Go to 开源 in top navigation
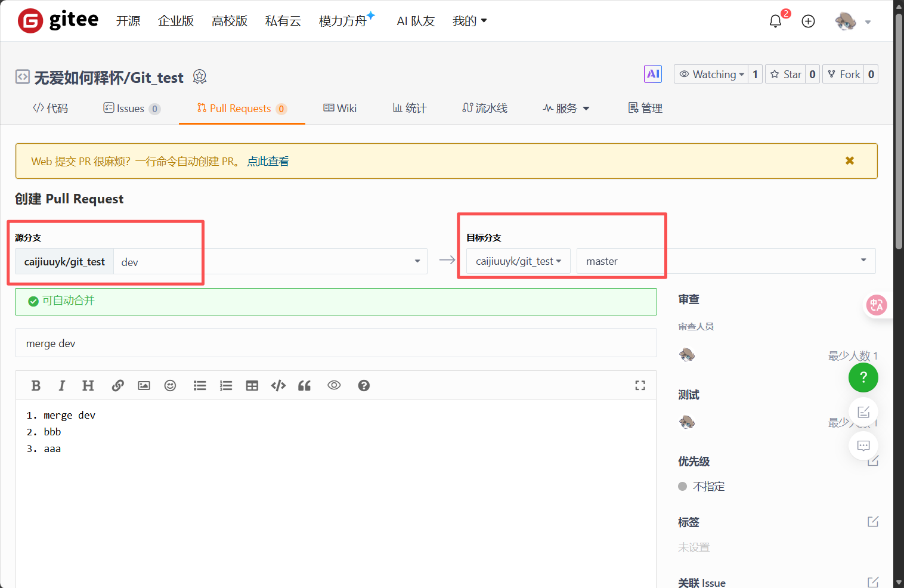 pyautogui.click(x=128, y=21)
